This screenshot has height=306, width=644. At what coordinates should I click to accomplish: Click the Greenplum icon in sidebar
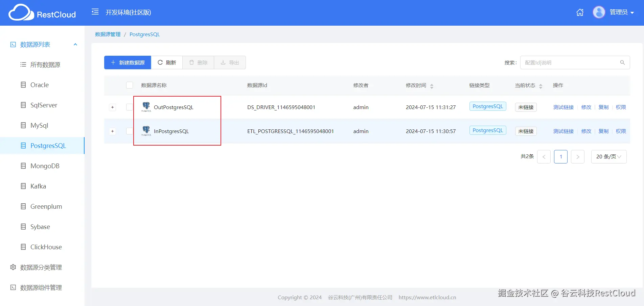click(23, 206)
